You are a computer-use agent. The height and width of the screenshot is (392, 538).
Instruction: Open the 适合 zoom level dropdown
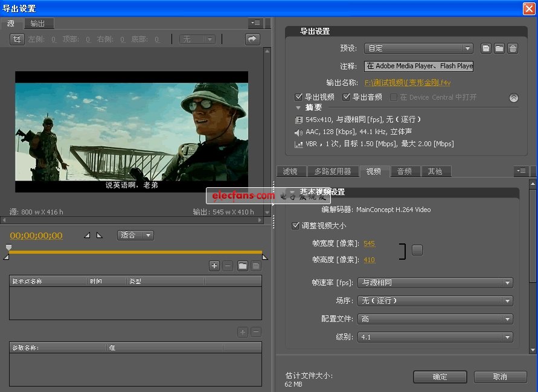pyautogui.click(x=134, y=235)
